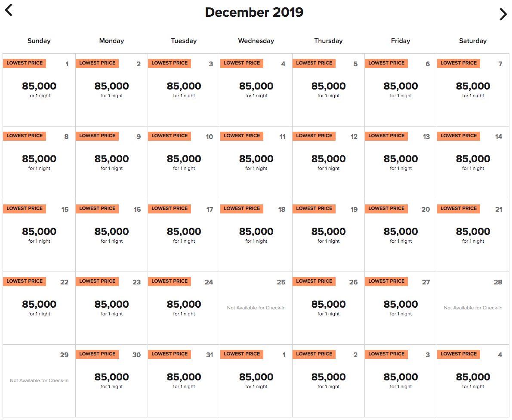Choose December 24 check-in date

tap(184, 308)
